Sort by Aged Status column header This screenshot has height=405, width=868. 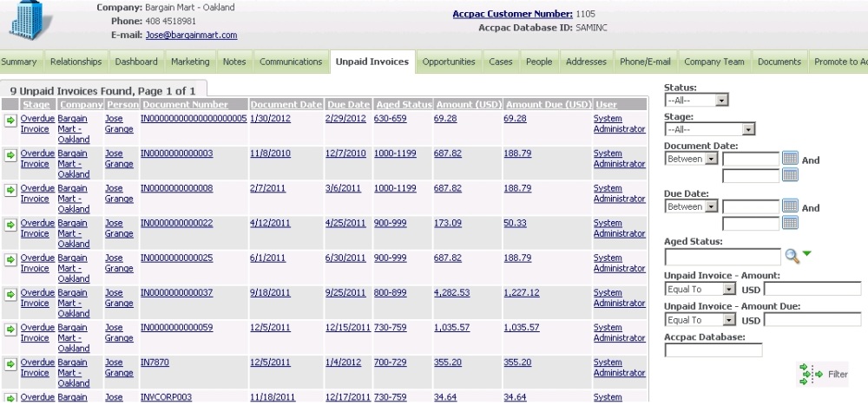(x=404, y=104)
